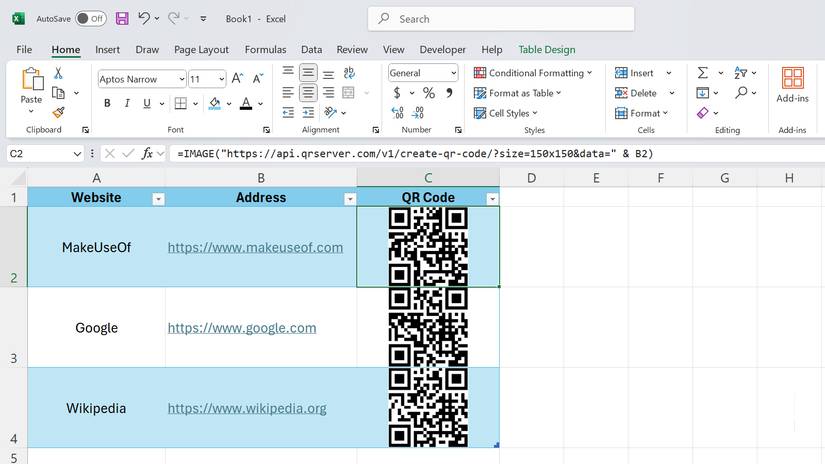This screenshot has width=825, height=464.
Task: Click the Clear eraser icon
Action: [x=703, y=113]
